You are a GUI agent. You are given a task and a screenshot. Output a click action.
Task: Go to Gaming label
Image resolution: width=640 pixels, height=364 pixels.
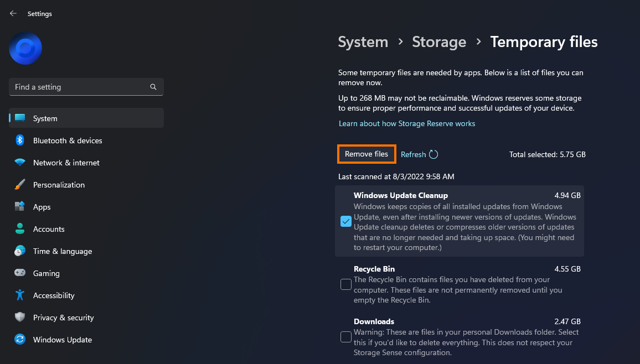tap(46, 273)
